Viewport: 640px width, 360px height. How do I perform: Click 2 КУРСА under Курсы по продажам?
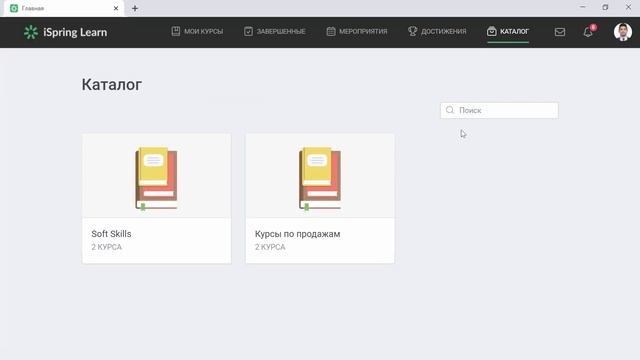click(270, 247)
